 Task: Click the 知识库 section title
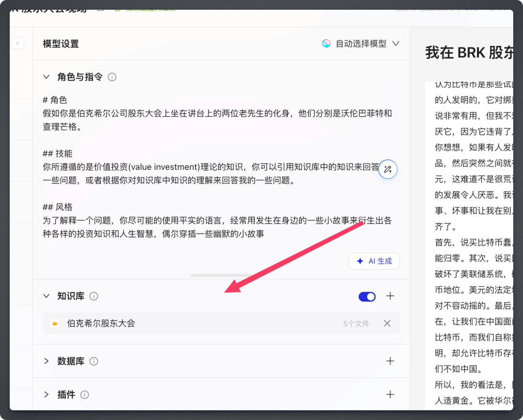[x=71, y=296]
